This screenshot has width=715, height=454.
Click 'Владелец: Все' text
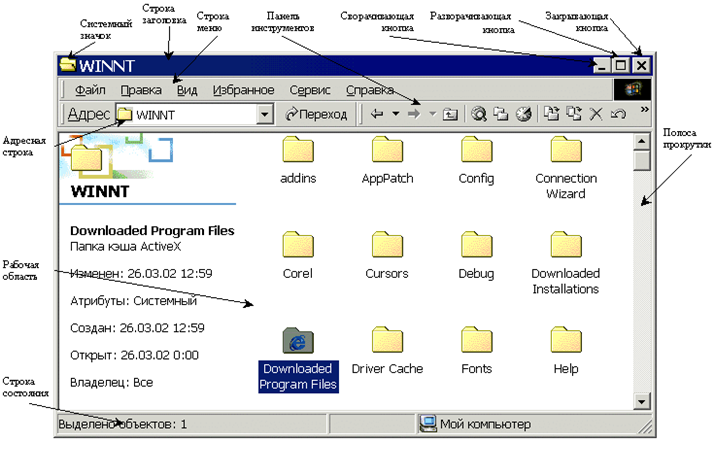(111, 382)
